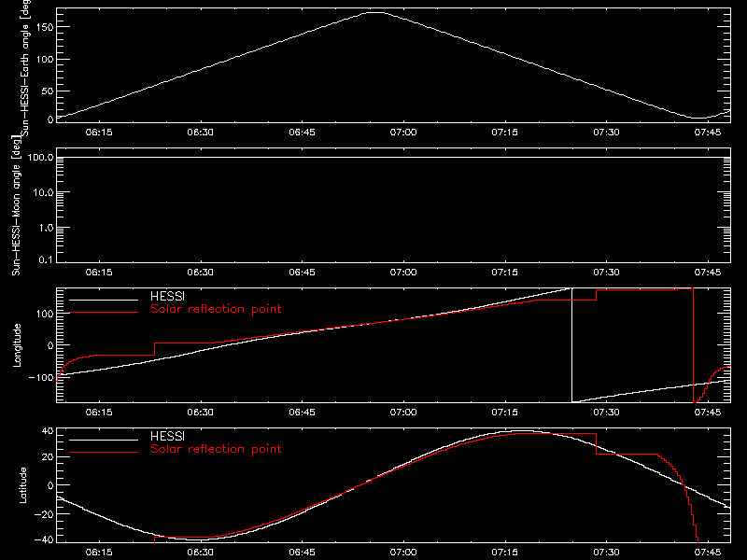Click the -40 tick on Latitude axis
Screen dimensions: 747x560
pos(44,539)
